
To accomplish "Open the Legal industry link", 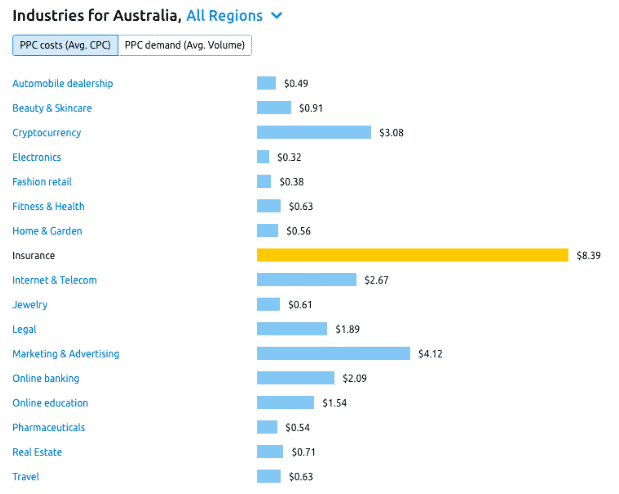I will click(x=24, y=329).
